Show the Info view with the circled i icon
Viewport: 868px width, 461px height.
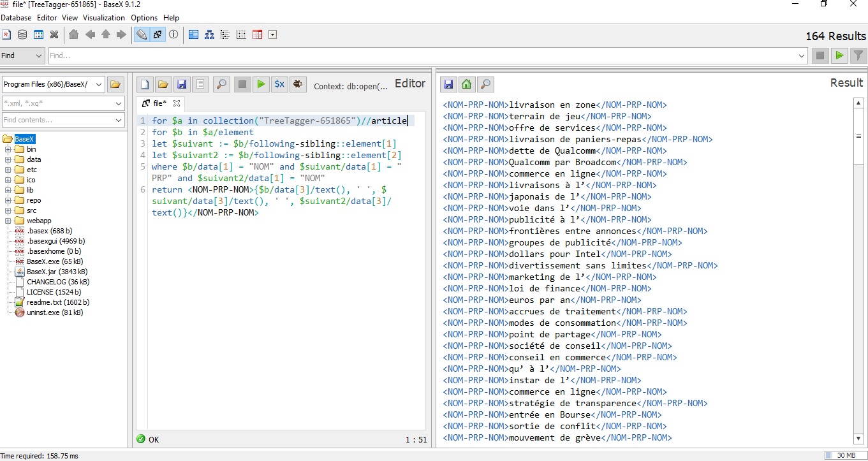173,34
